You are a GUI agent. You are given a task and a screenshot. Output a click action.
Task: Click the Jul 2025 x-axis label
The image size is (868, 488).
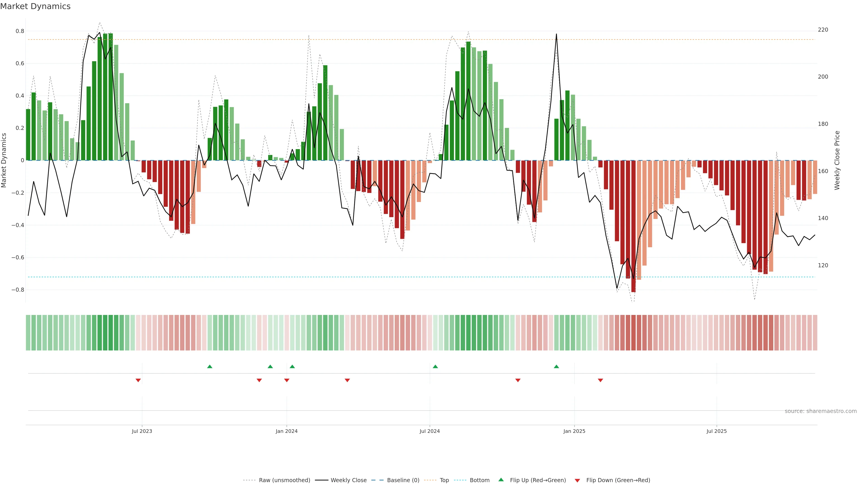point(716,431)
